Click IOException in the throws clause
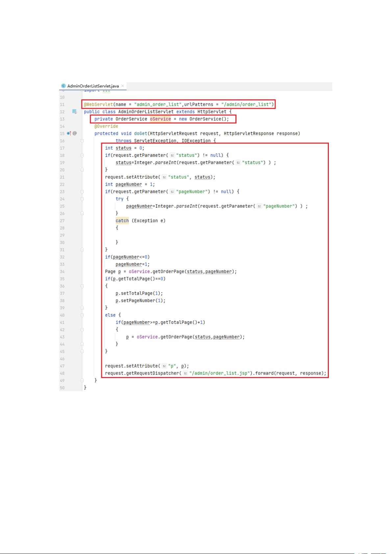This screenshot has height=554, width=392. click(x=196, y=141)
